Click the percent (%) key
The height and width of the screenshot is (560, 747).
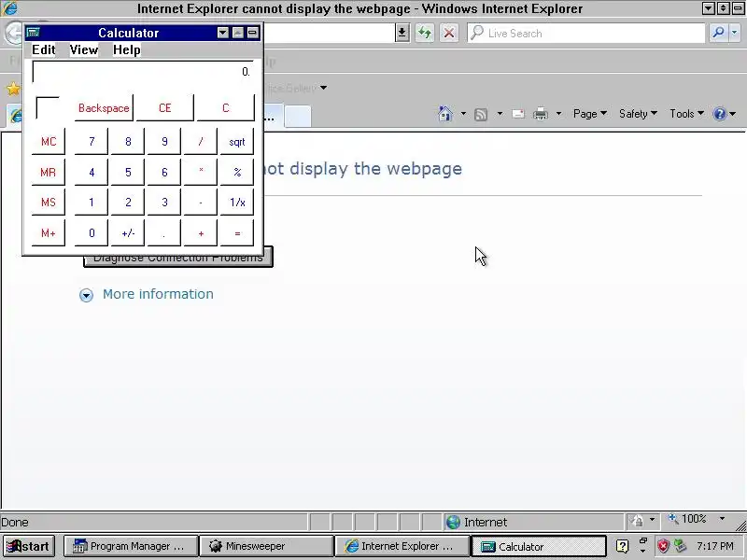click(237, 172)
